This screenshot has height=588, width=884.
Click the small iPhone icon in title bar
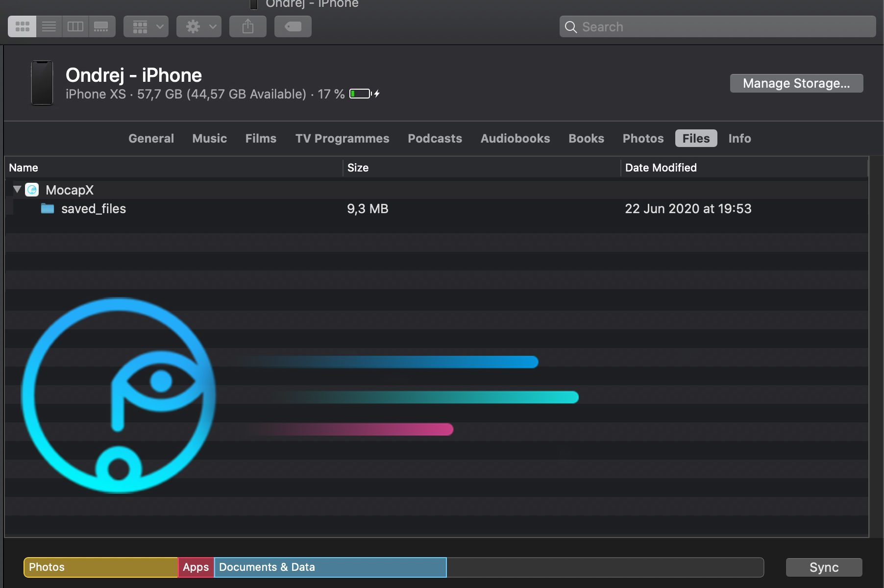254,4
